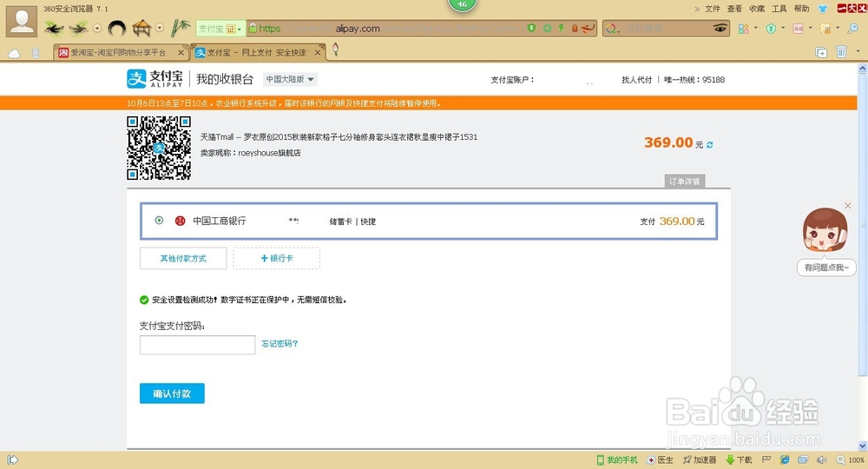Switch to 支付宝 网上支付 tab
Viewport: 868px width, 469px height.
[258, 53]
